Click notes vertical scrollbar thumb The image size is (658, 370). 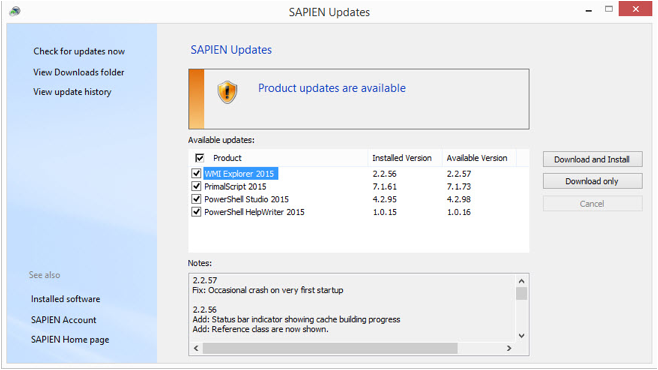point(522,294)
